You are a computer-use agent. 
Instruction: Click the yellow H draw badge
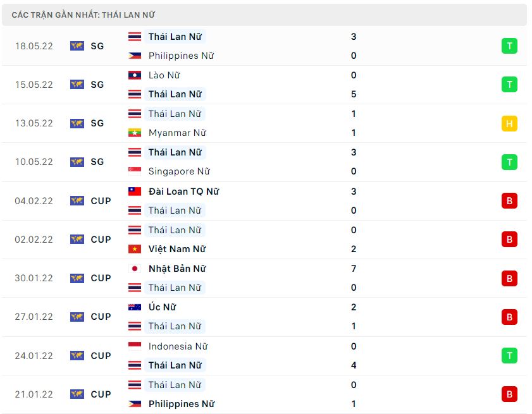coord(509,123)
